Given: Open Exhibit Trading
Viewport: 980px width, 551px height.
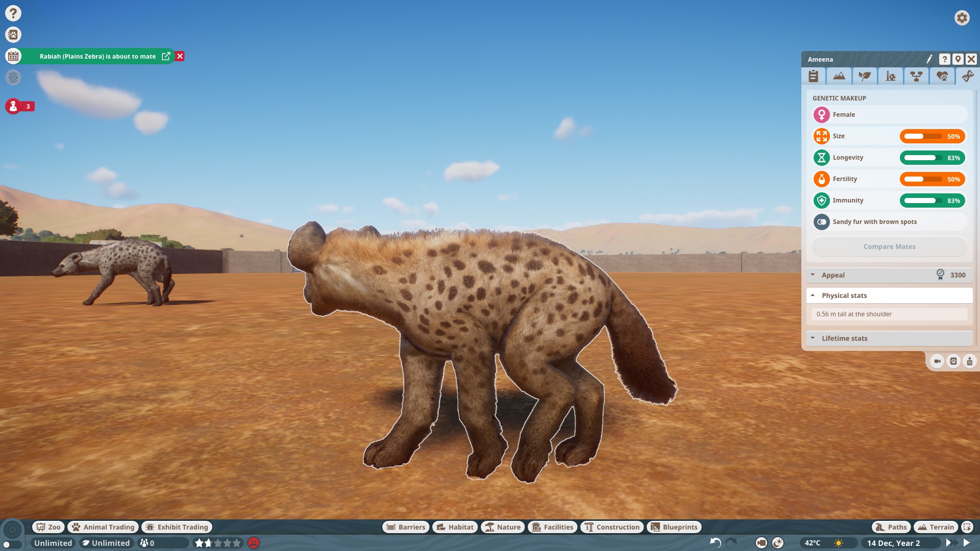Looking at the screenshot, I should tap(177, 527).
